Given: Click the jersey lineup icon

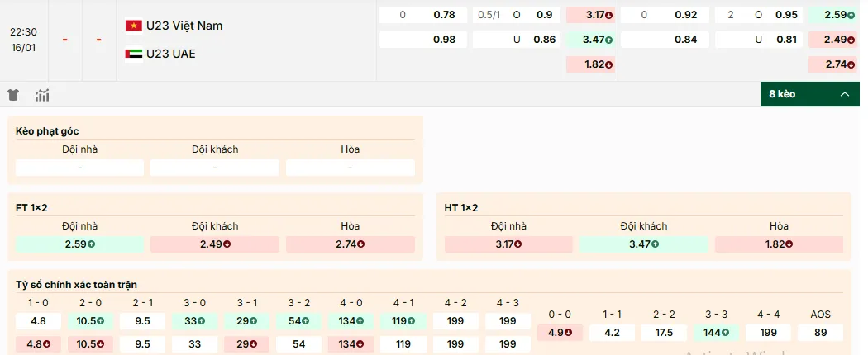Looking at the screenshot, I should tap(13, 95).
